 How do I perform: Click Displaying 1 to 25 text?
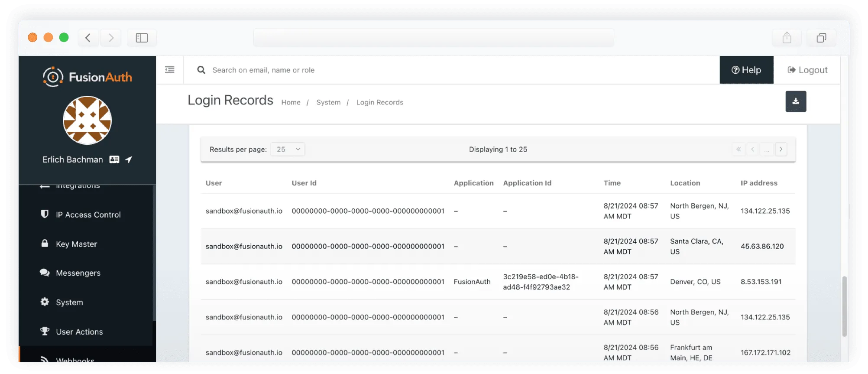(498, 149)
